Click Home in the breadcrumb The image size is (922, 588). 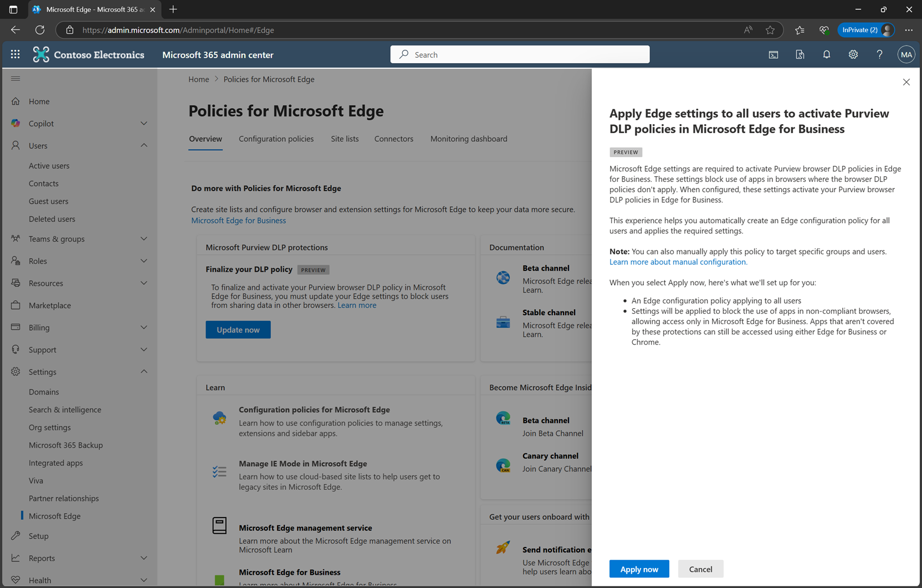tap(198, 79)
